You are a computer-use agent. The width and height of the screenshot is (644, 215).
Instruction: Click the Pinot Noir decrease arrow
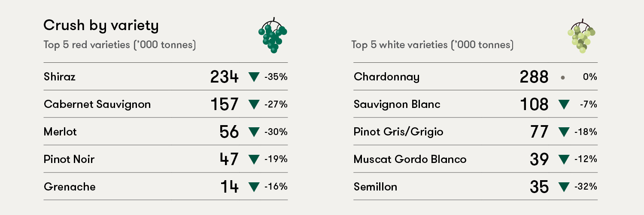pos(254,160)
